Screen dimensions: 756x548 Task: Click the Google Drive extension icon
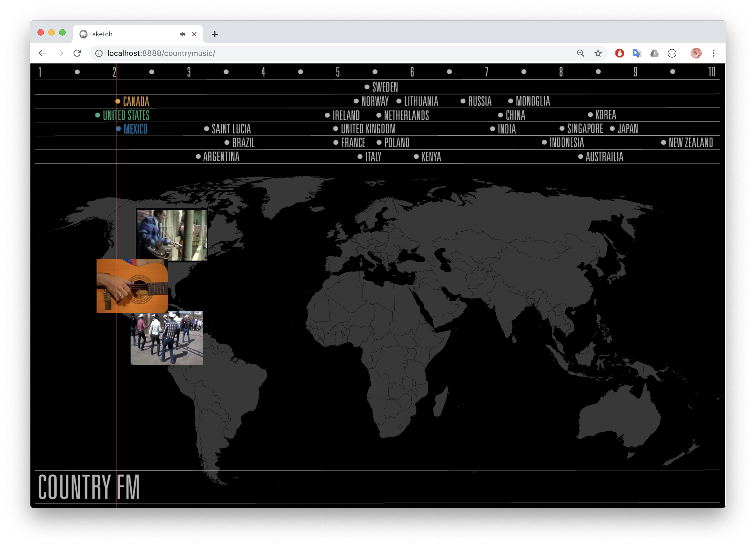pos(654,53)
